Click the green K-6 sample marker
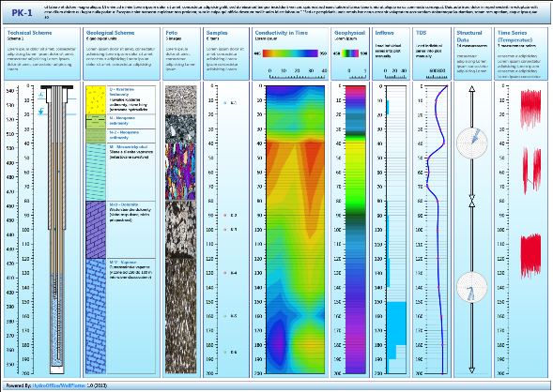 tap(225, 352)
